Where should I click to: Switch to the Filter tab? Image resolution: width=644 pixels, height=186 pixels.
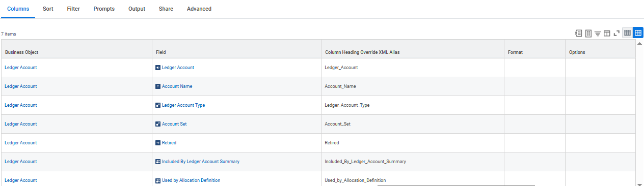point(73,9)
